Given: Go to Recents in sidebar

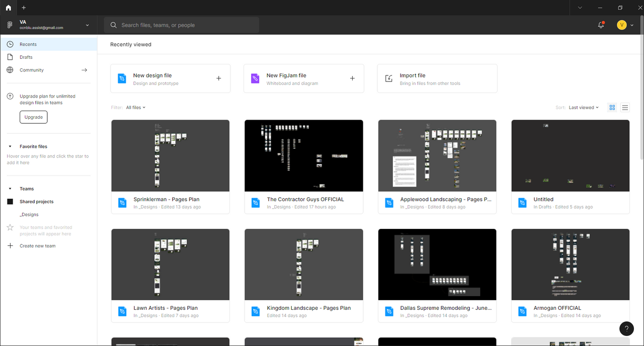Looking at the screenshot, I should [x=49, y=44].
